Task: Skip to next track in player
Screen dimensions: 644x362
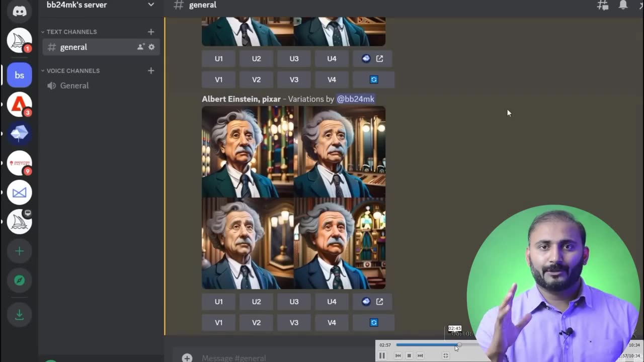Action: 420,355
